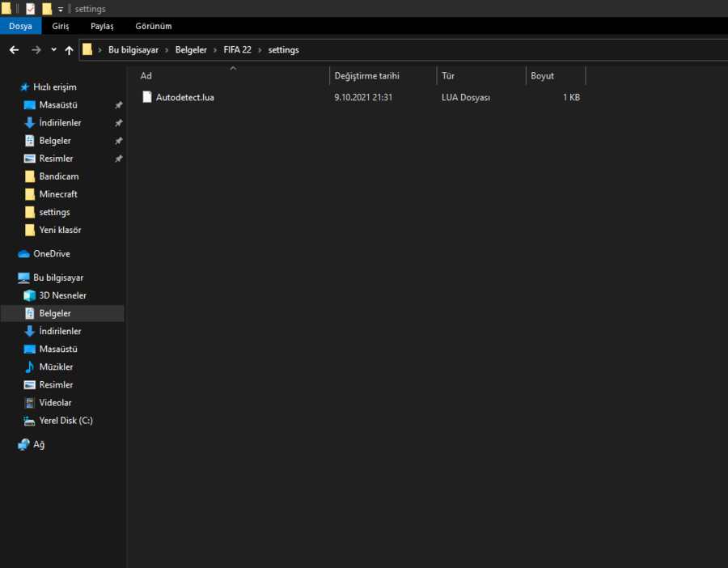The height and width of the screenshot is (568, 728).
Task: Open Videolar folder in sidebar
Action: pyautogui.click(x=55, y=402)
